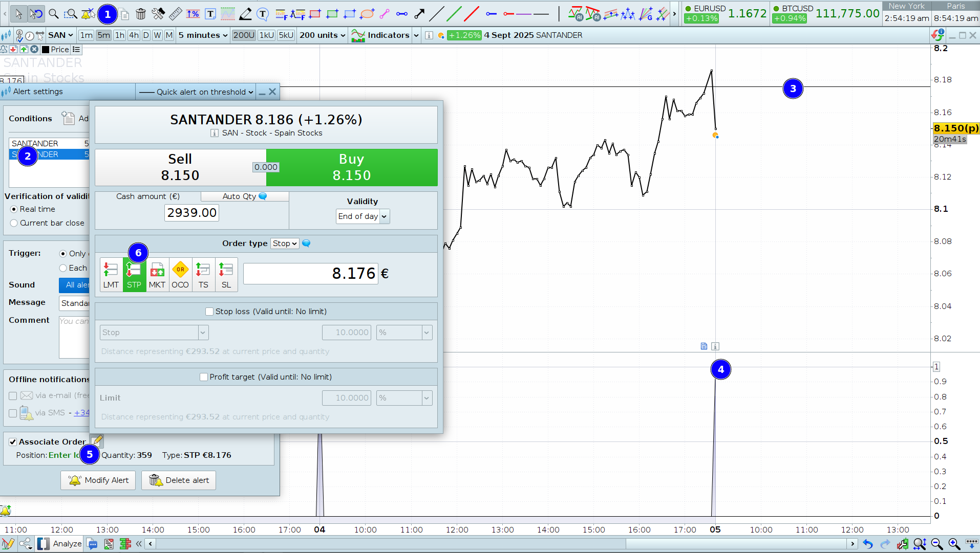Select the pencil freehand drawing tool

pyautogui.click(x=245, y=14)
